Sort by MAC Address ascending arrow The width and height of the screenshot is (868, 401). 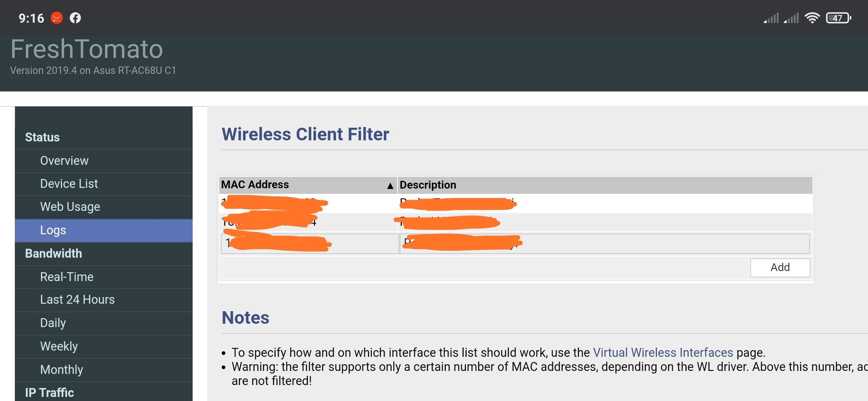[x=390, y=185]
